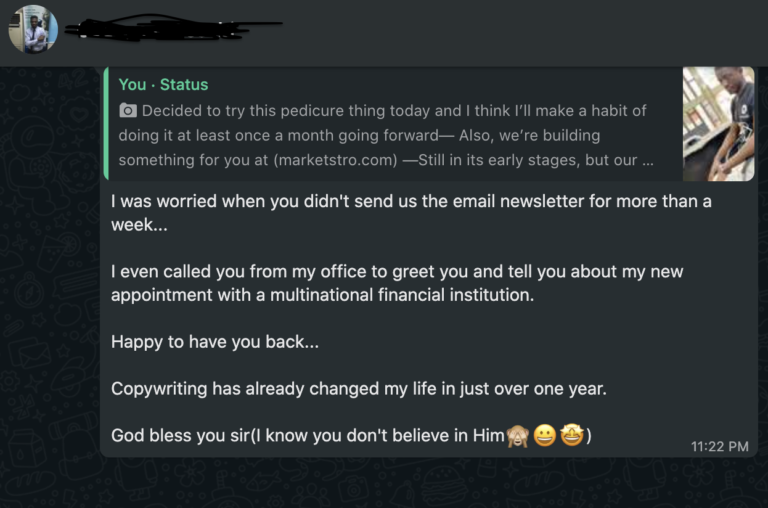Click the green "You · Status" label
The image size is (768, 508).
tap(163, 85)
